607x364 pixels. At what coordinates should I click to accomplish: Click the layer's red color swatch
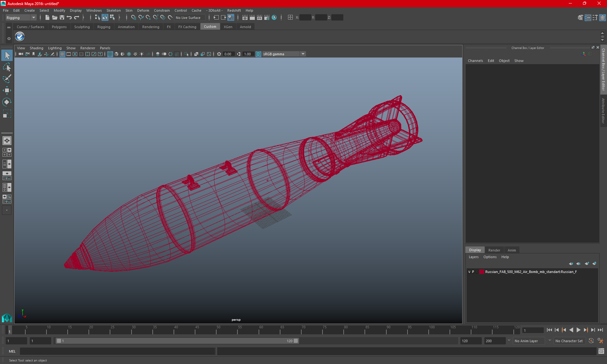coord(481,272)
